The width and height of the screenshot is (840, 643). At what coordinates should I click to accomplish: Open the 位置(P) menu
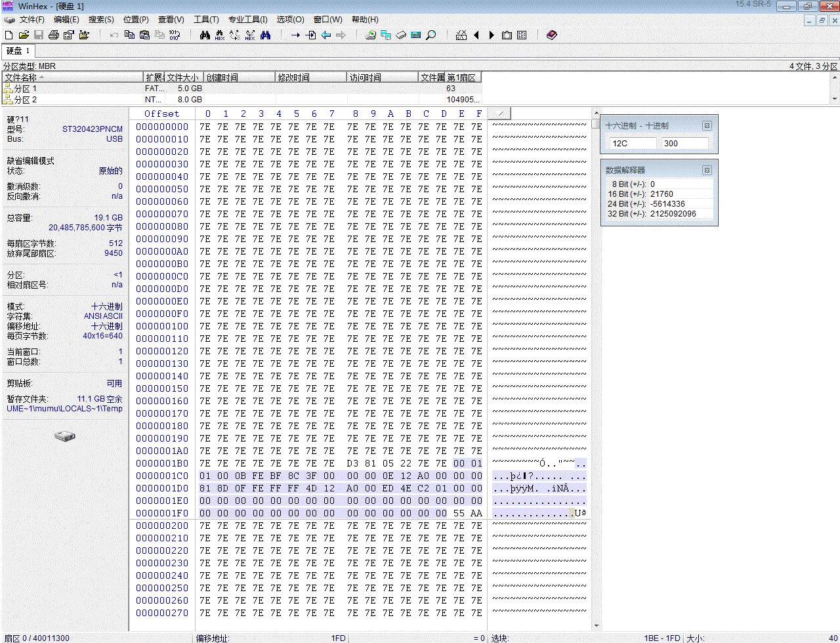[x=136, y=20]
